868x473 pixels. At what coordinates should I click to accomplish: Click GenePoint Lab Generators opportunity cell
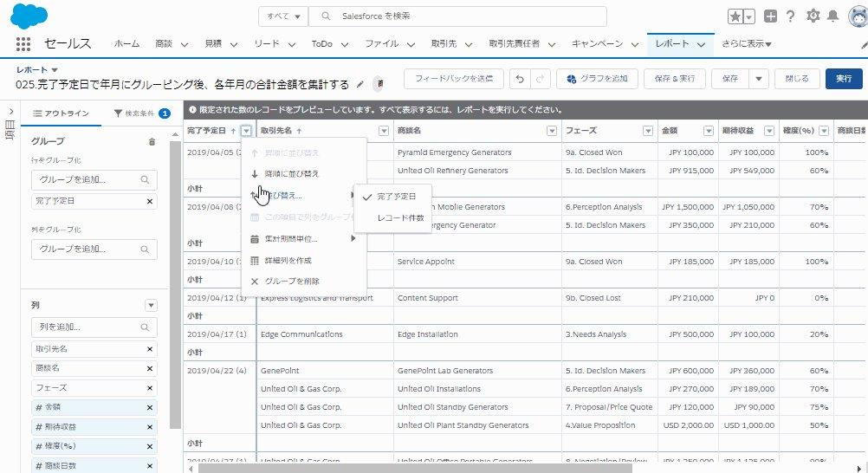[x=477, y=371]
